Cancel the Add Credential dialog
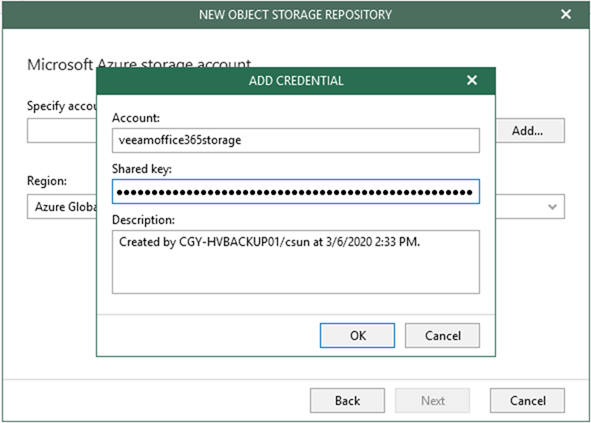The height and width of the screenshot is (423, 591). [x=442, y=335]
